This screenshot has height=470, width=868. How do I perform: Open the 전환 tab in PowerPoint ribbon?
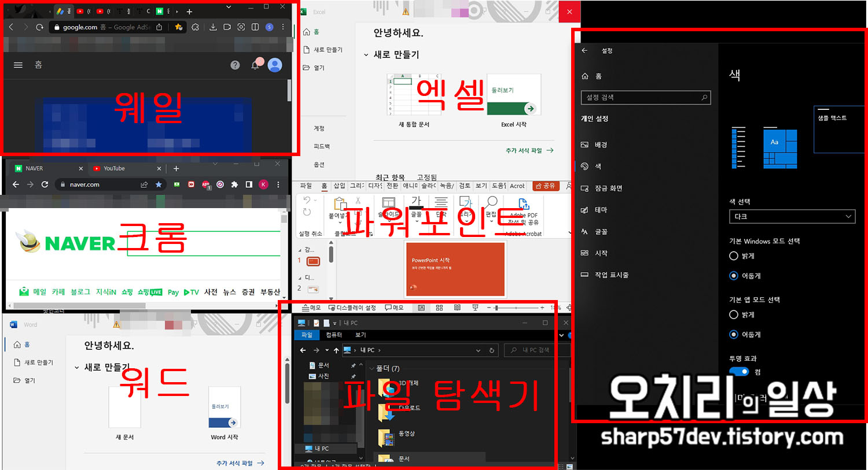392,186
